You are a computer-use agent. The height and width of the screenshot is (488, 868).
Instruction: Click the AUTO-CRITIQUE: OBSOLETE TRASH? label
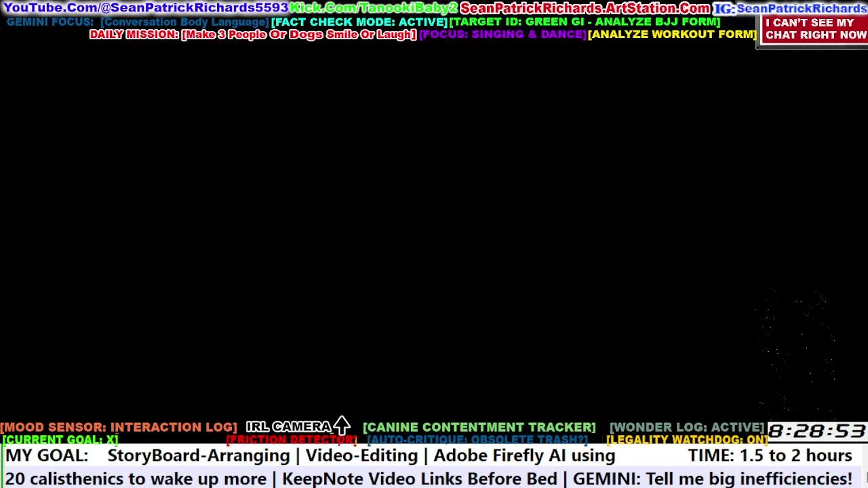pyautogui.click(x=477, y=440)
